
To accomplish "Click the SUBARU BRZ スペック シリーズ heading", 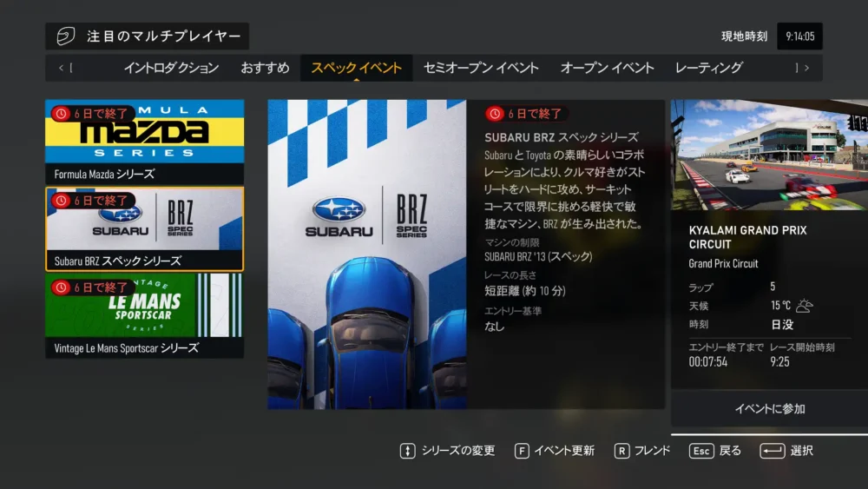I will coord(562,137).
